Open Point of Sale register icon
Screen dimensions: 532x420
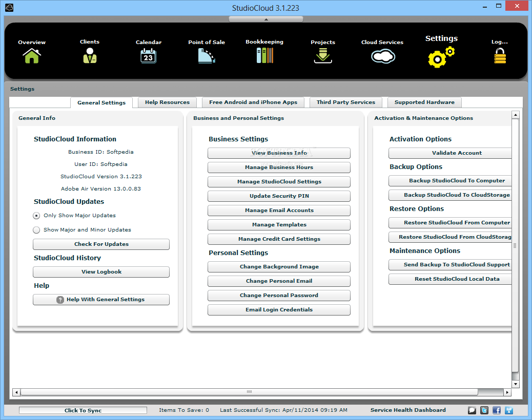(207, 56)
